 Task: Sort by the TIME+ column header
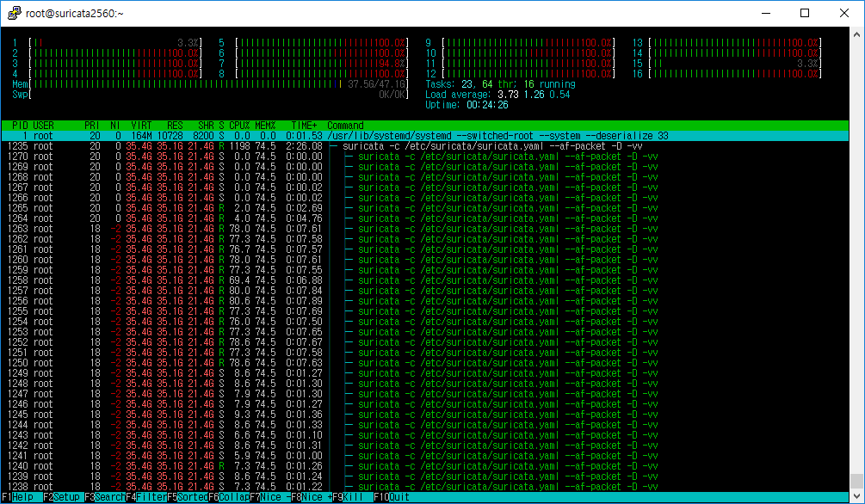pyautogui.click(x=304, y=126)
